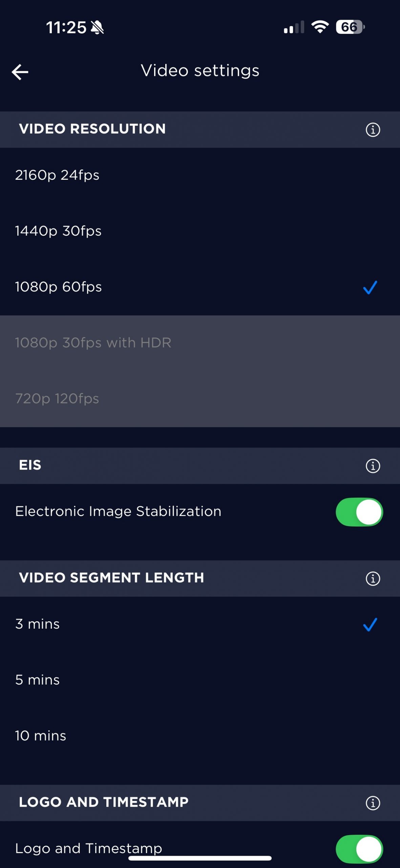Choose 1440p 30fps resolution
Viewport: 400px width, 868px height.
click(x=200, y=231)
